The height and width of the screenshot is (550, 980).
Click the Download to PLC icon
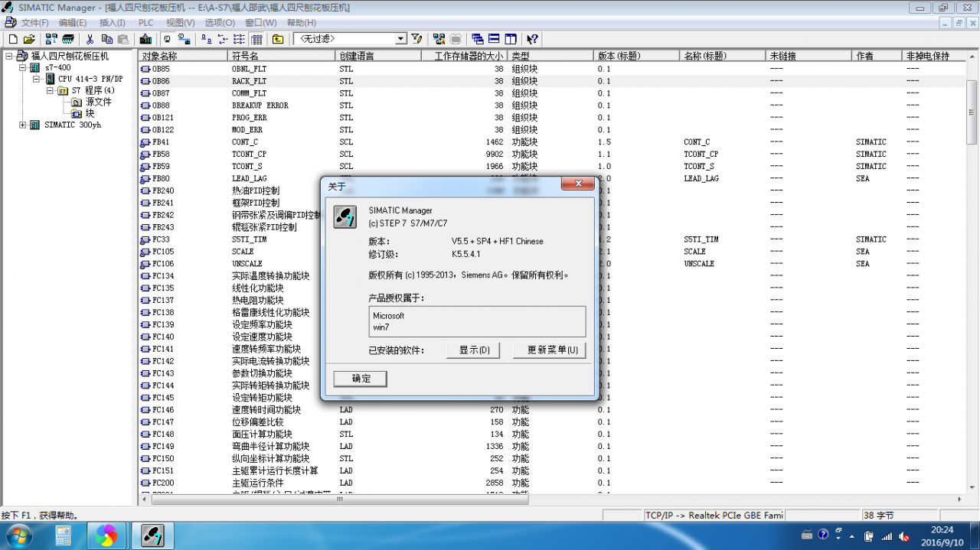(x=145, y=38)
